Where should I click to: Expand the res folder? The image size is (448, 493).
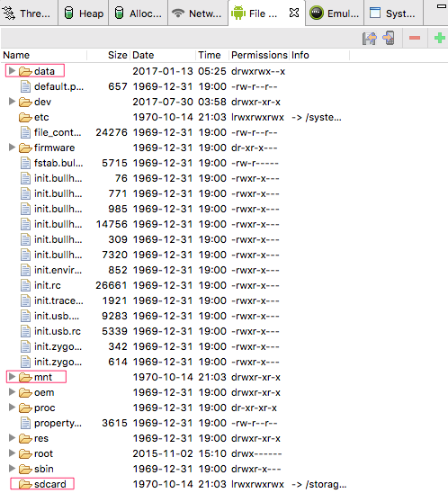[x=12, y=437]
